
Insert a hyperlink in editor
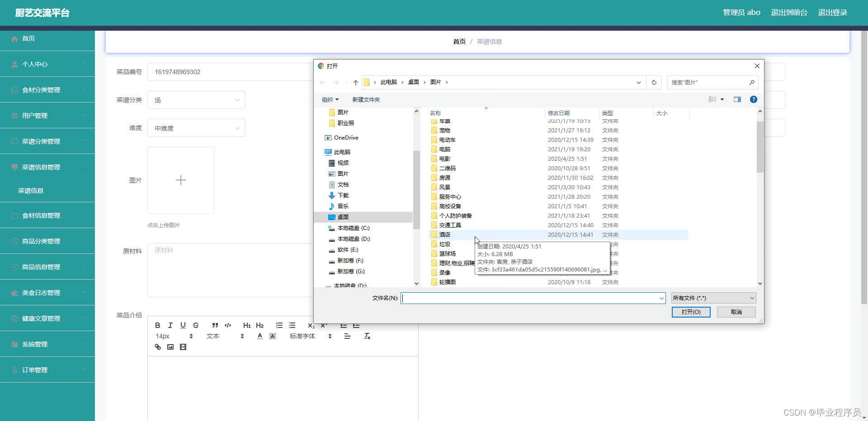point(157,347)
